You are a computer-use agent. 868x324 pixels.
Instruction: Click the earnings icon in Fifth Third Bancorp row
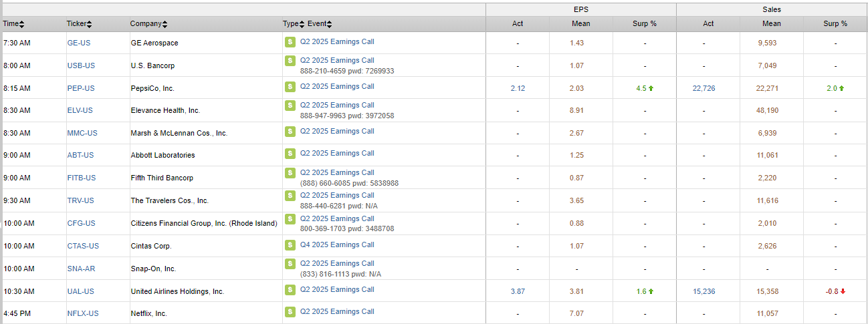(x=290, y=173)
